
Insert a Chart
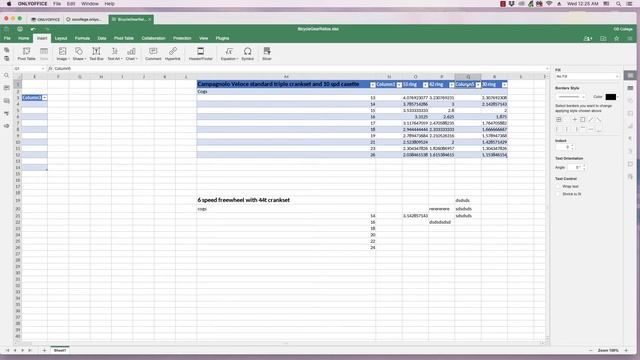click(x=131, y=53)
